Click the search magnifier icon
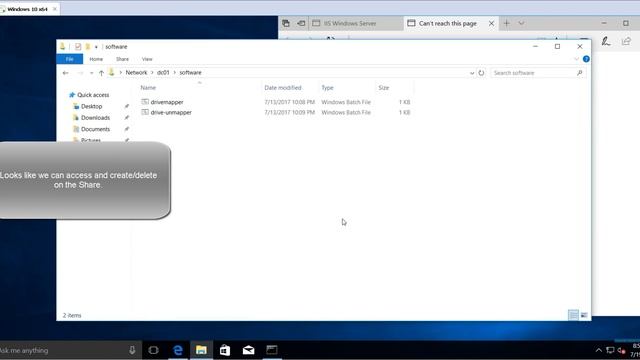640x360 pixels. click(580, 73)
